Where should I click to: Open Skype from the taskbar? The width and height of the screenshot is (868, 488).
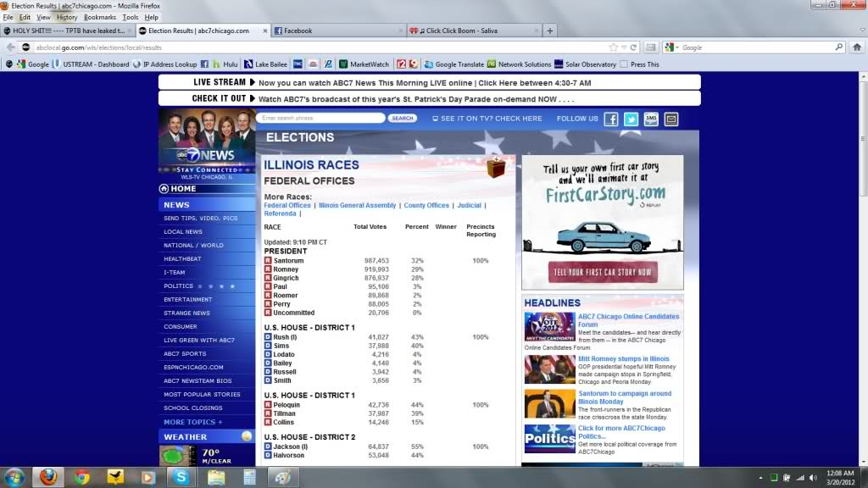181,477
